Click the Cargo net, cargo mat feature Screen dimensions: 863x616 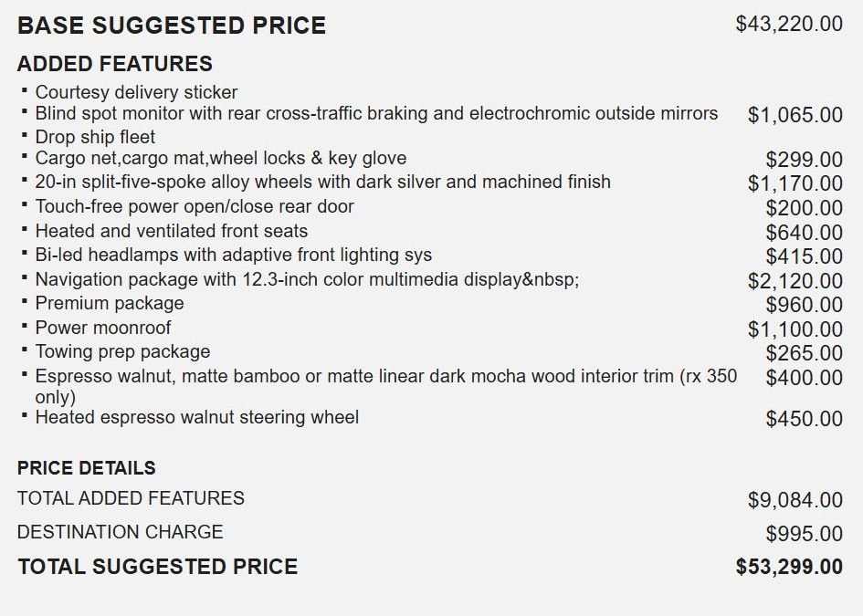(221, 159)
